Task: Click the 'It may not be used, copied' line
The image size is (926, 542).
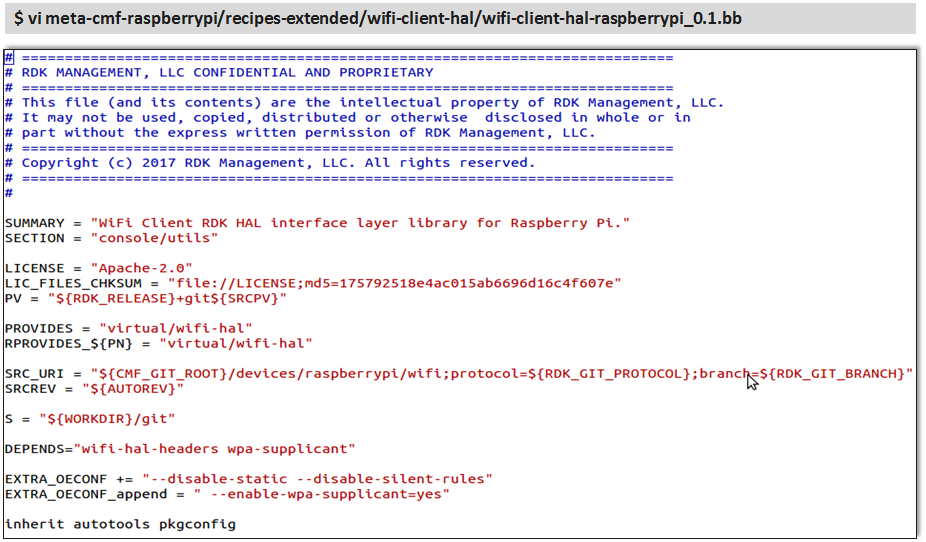Action: coord(348,117)
